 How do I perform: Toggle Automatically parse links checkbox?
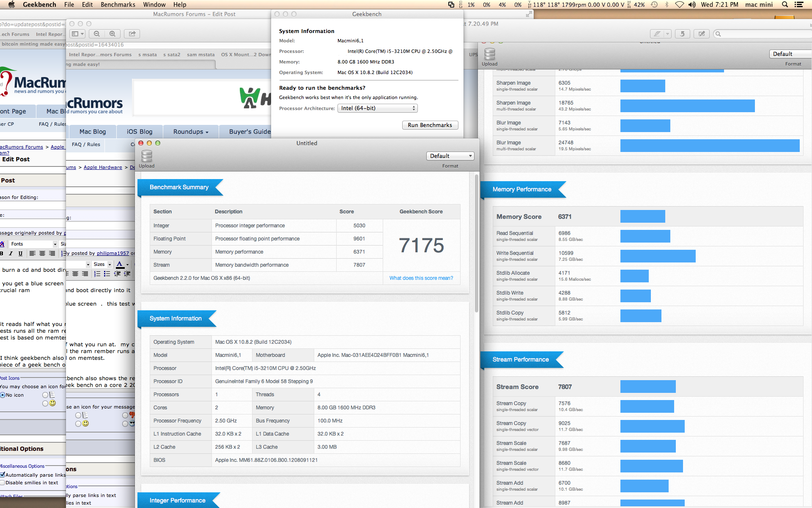click(x=3, y=475)
